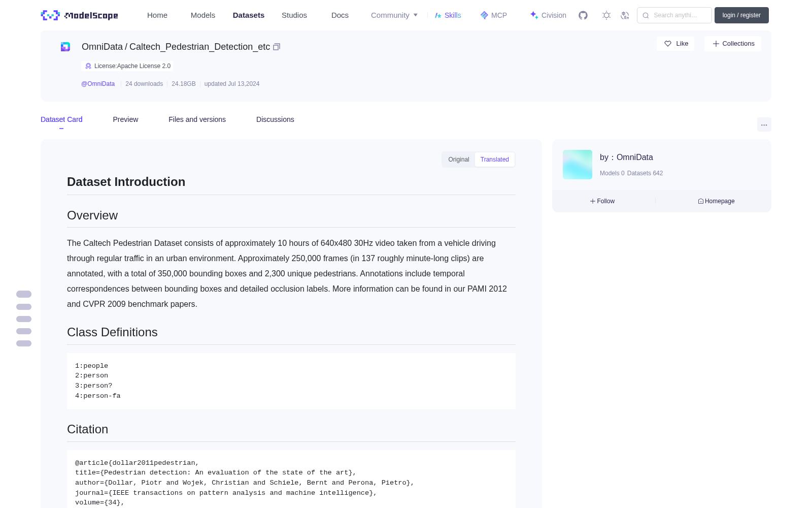This screenshot has width=812, height=508.
Task: Expand the Community dropdown menu
Action: pyautogui.click(x=394, y=15)
